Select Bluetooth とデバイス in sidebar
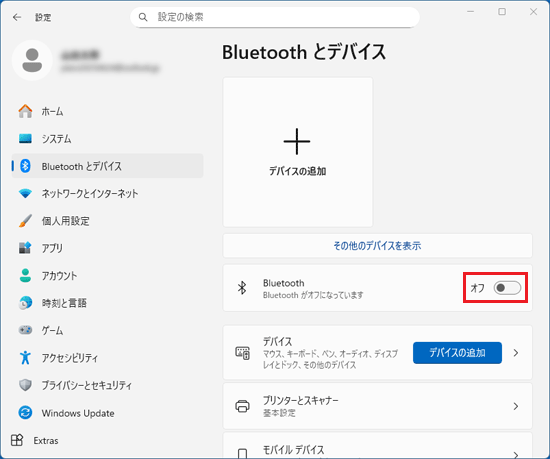 coord(107,166)
